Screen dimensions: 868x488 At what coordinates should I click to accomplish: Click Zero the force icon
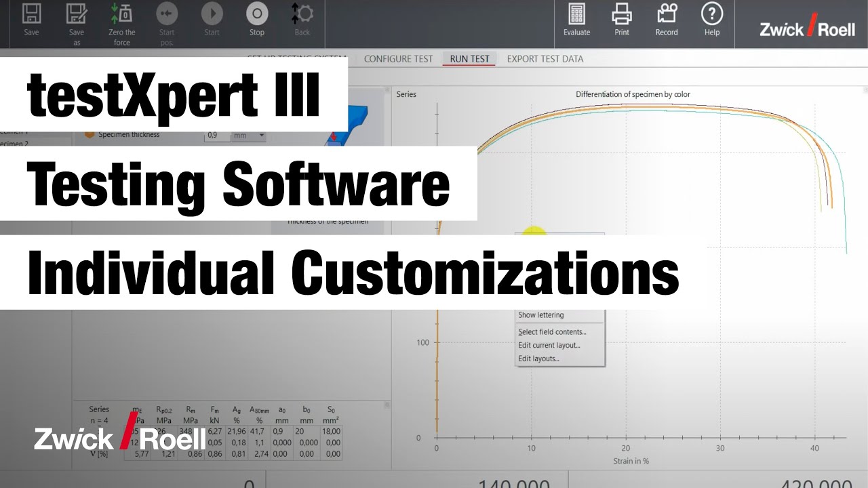coord(121,14)
